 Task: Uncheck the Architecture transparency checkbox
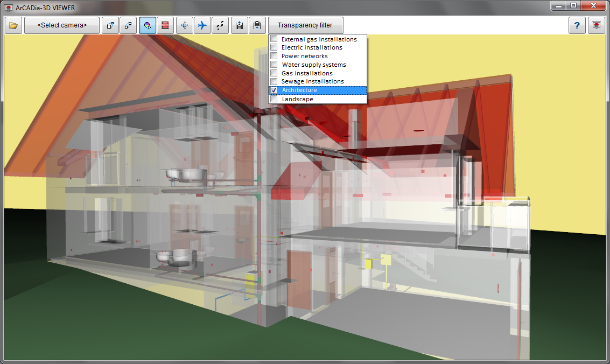tap(274, 90)
